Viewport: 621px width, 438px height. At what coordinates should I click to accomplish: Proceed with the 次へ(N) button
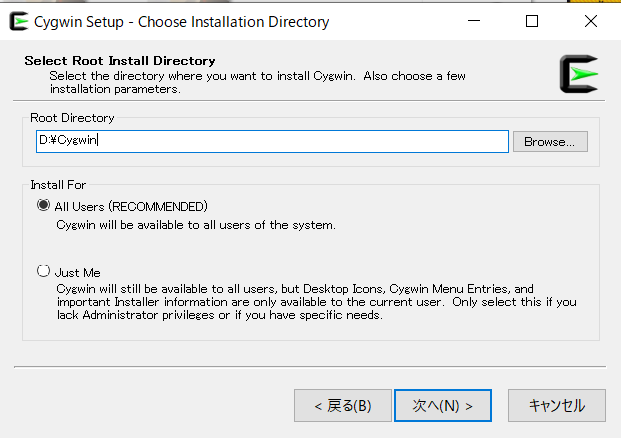[442, 406]
